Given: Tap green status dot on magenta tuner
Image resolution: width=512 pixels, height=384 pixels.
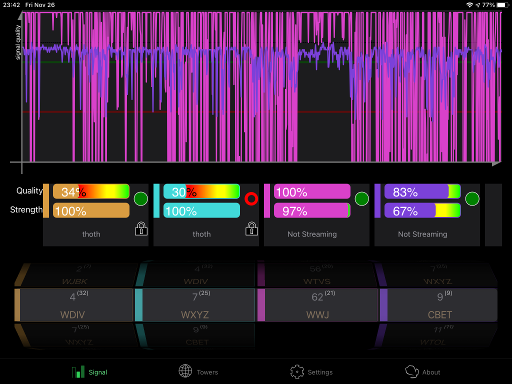Looking at the screenshot, I should click(362, 199).
